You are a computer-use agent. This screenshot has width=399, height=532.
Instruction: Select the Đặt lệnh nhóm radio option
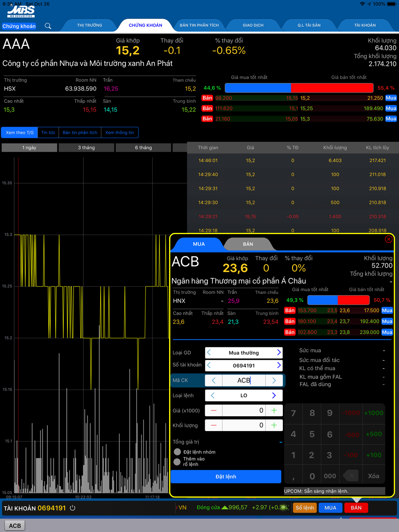click(178, 452)
